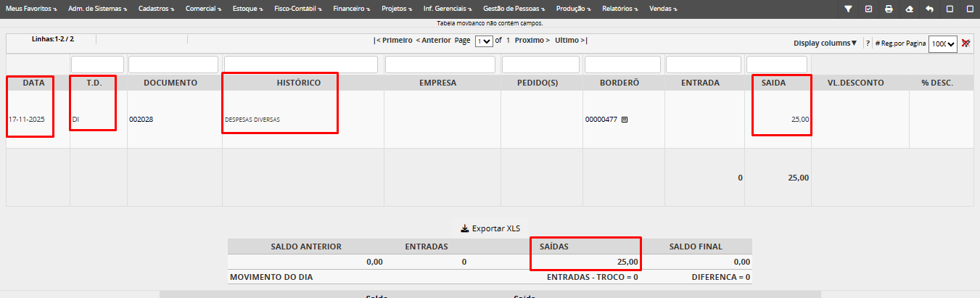Click the Exportar XLS button
The width and height of the screenshot is (980, 298).
(490, 228)
